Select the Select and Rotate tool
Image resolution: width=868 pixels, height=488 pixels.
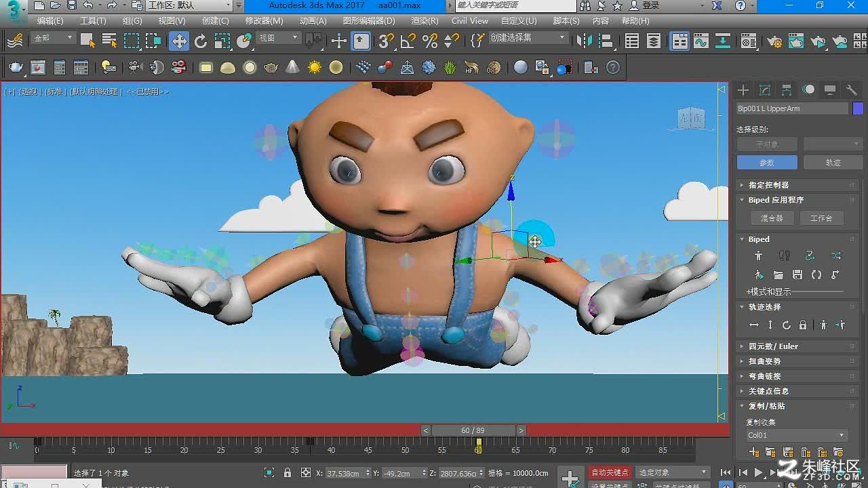pyautogui.click(x=201, y=41)
